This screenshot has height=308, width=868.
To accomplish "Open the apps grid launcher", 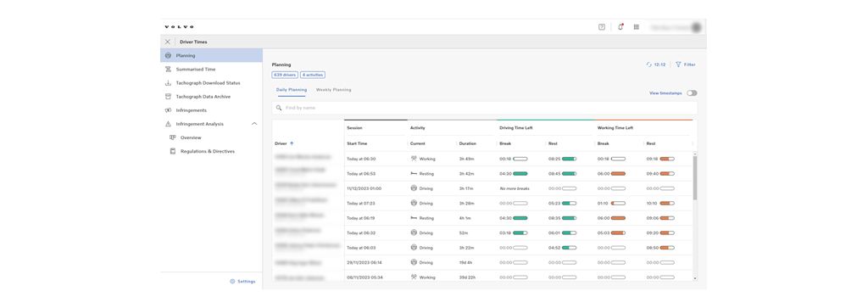I will 636,26.
